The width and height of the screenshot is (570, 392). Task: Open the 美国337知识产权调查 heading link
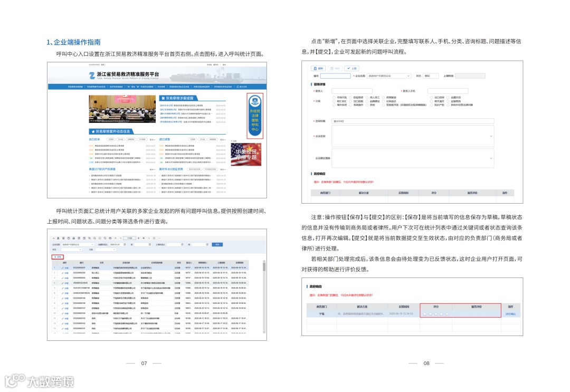point(102,169)
